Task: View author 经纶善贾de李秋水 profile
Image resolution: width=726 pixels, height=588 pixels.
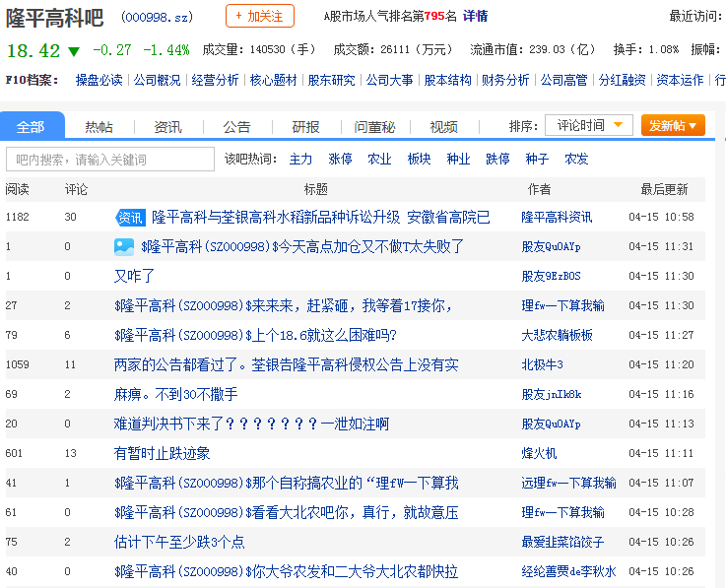Action: point(569,572)
